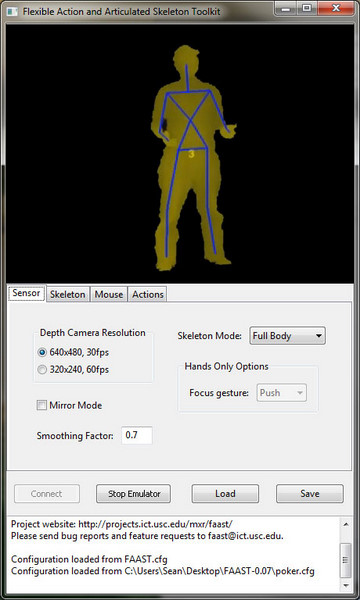Select the Sensor tab
Viewport: 360px width, 600px height.
[x=26, y=293]
